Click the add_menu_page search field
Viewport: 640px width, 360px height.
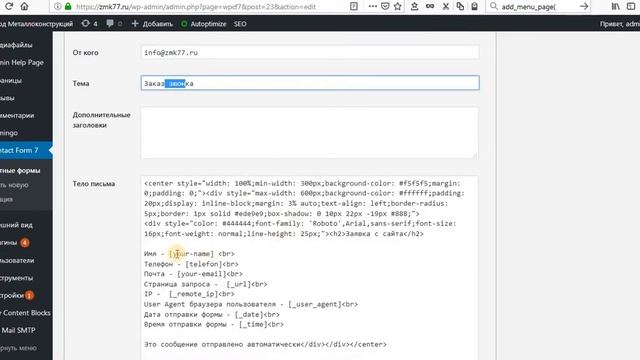[538, 7]
